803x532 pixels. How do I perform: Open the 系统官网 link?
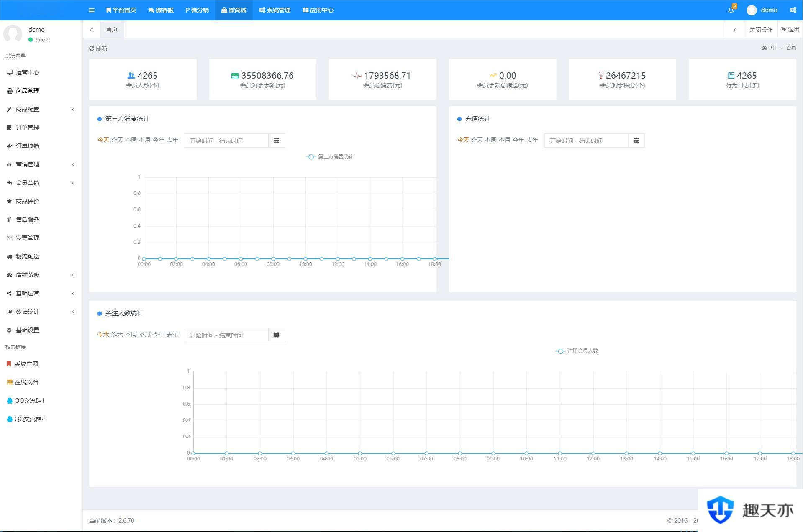41,364
